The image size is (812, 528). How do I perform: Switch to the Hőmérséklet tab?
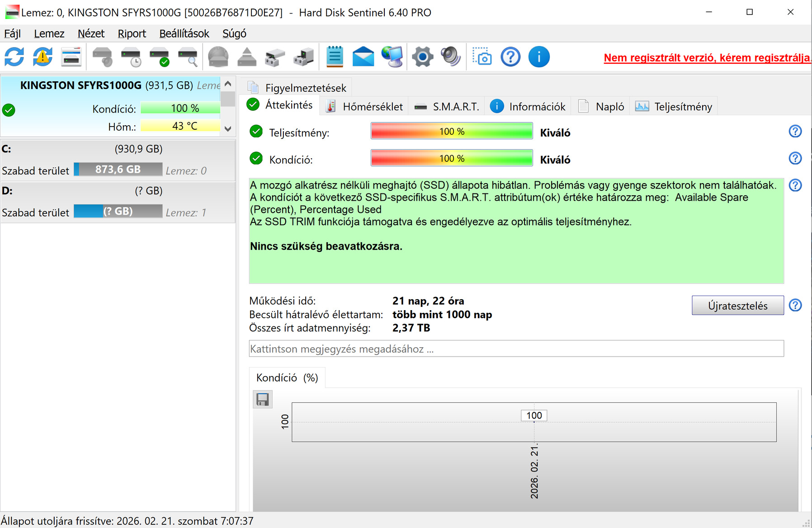[364, 107]
